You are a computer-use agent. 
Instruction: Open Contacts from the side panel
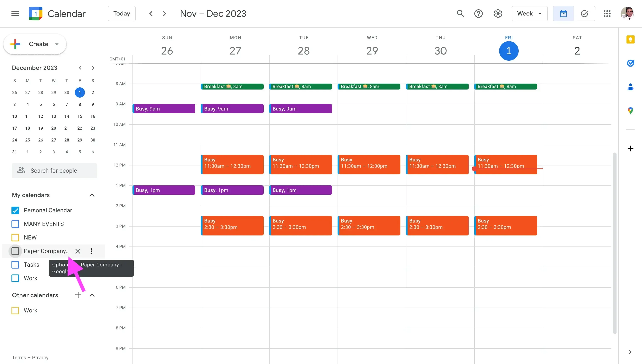tap(631, 87)
